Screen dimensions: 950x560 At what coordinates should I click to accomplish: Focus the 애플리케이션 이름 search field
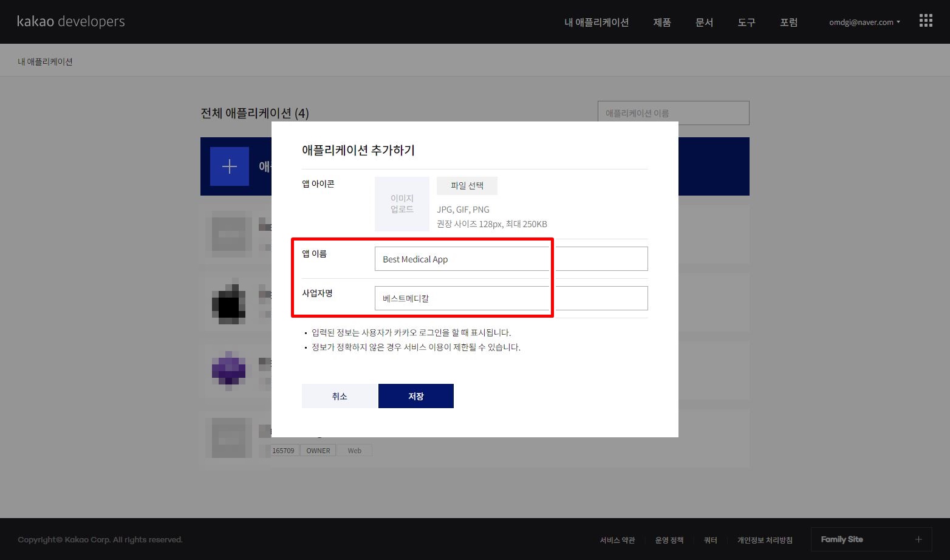coord(674,113)
